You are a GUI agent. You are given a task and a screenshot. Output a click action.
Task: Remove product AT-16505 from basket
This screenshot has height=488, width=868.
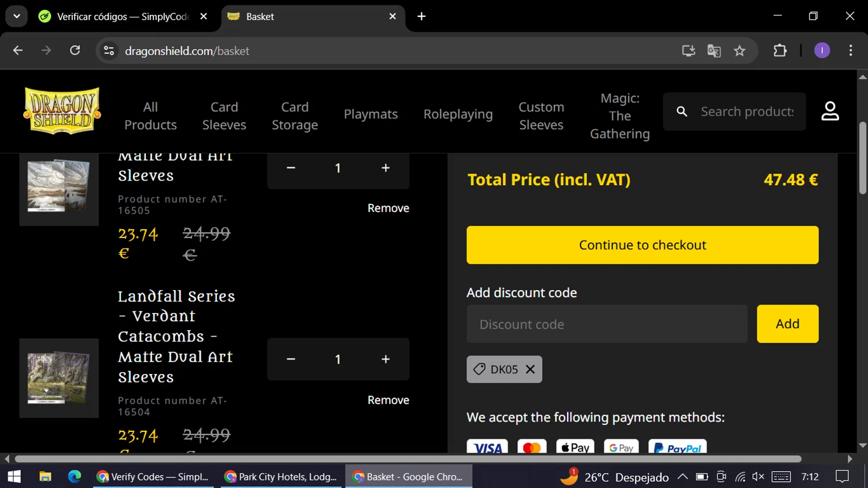[x=388, y=208]
